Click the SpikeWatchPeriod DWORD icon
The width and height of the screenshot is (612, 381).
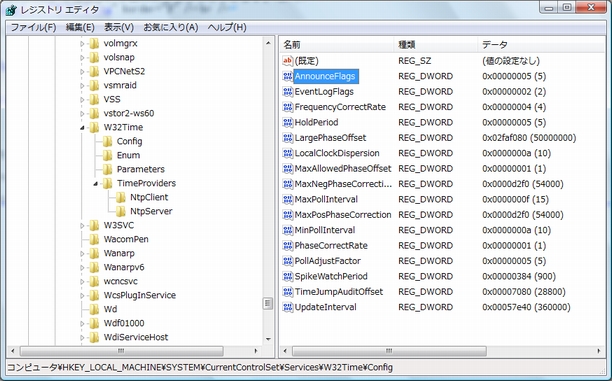pos(288,276)
